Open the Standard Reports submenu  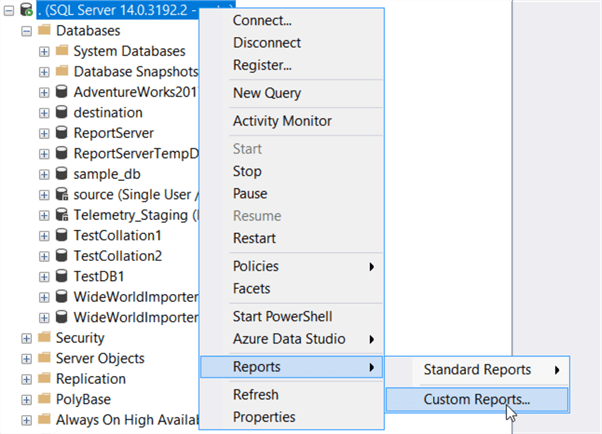(477, 370)
